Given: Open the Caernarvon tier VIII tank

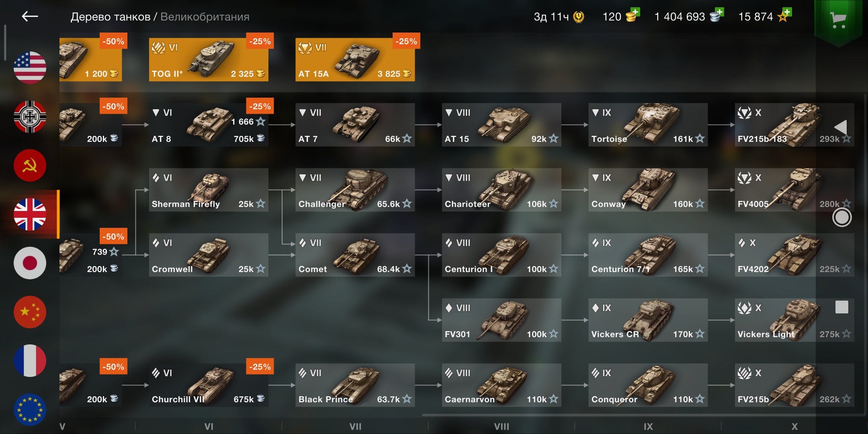Looking at the screenshot, I should pyautogui.click(x=502, y=385).
